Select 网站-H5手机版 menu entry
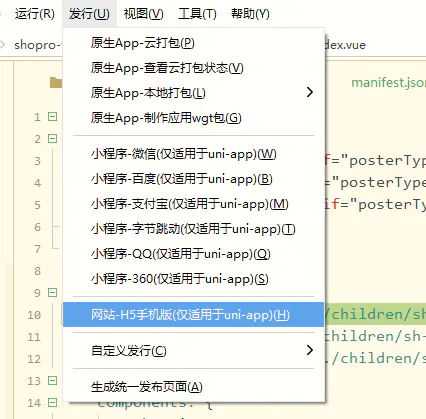This screenshot has height=419, width=426. (x=193, y=315)
